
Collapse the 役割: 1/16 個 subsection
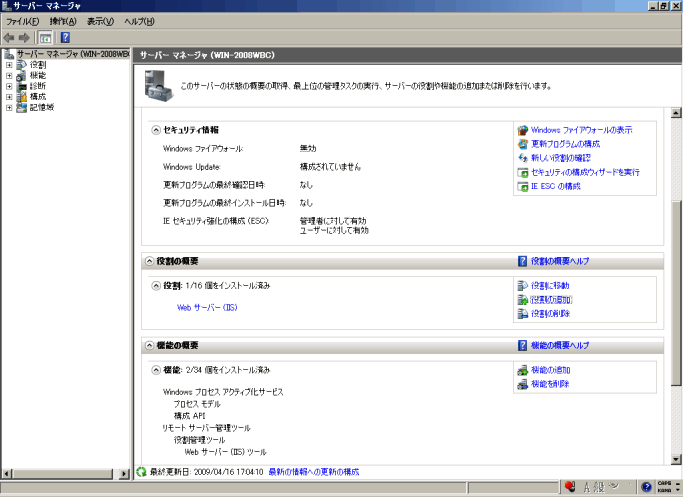[x=156, y=286]
